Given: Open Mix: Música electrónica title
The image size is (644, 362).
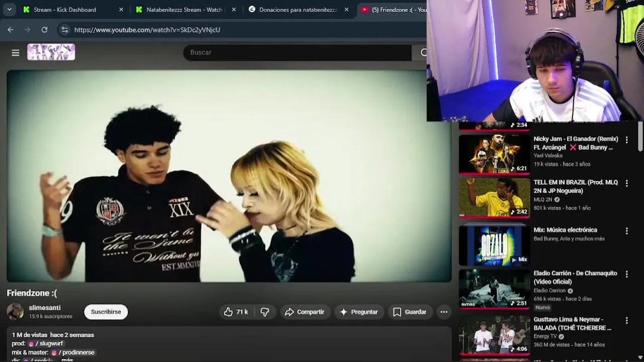Looking at the screenshot, I should (x=565, y=230).
